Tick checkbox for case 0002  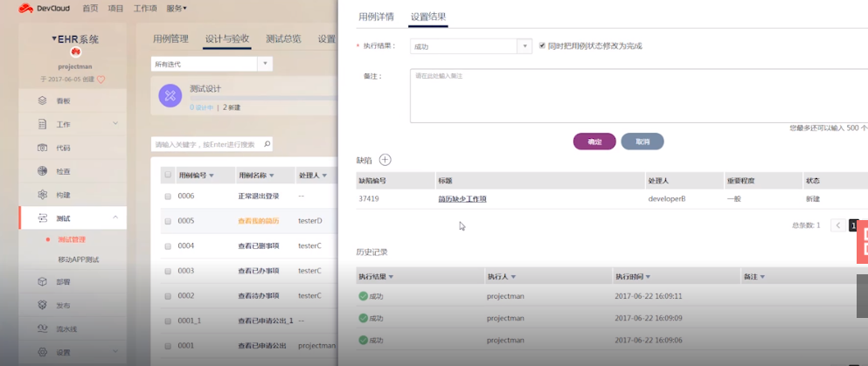(x=168, y=296)
